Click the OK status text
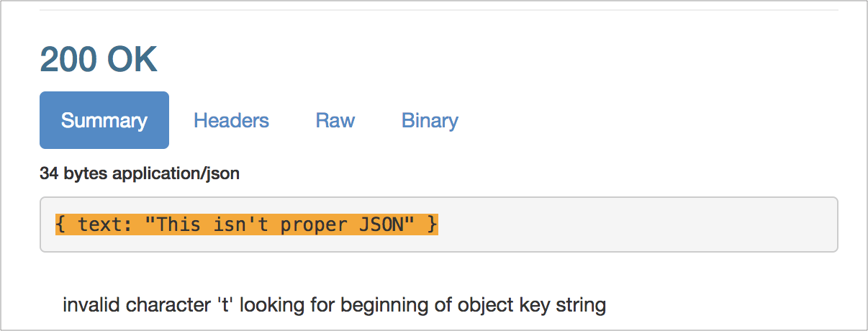 [x=132, y=59]
